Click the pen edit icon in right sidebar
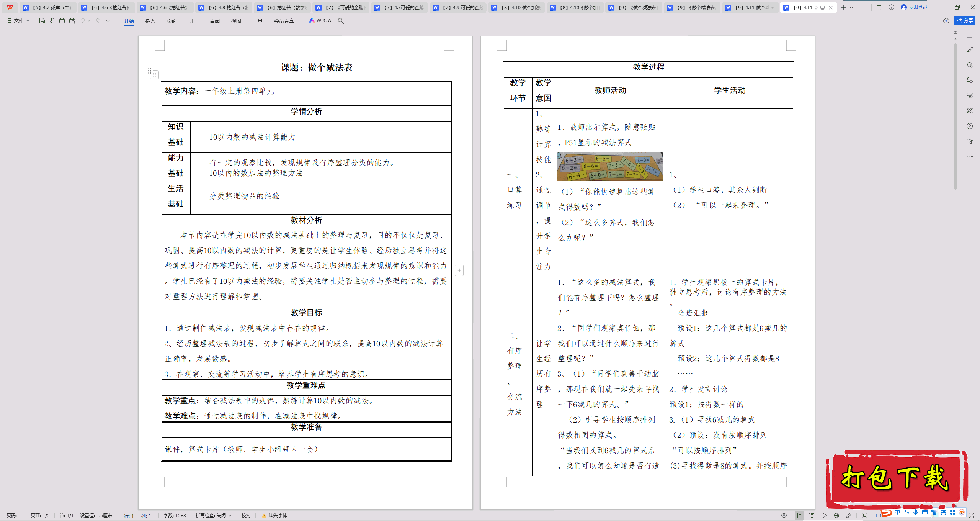This screenshot has height=521, width=980. [970, 50]
